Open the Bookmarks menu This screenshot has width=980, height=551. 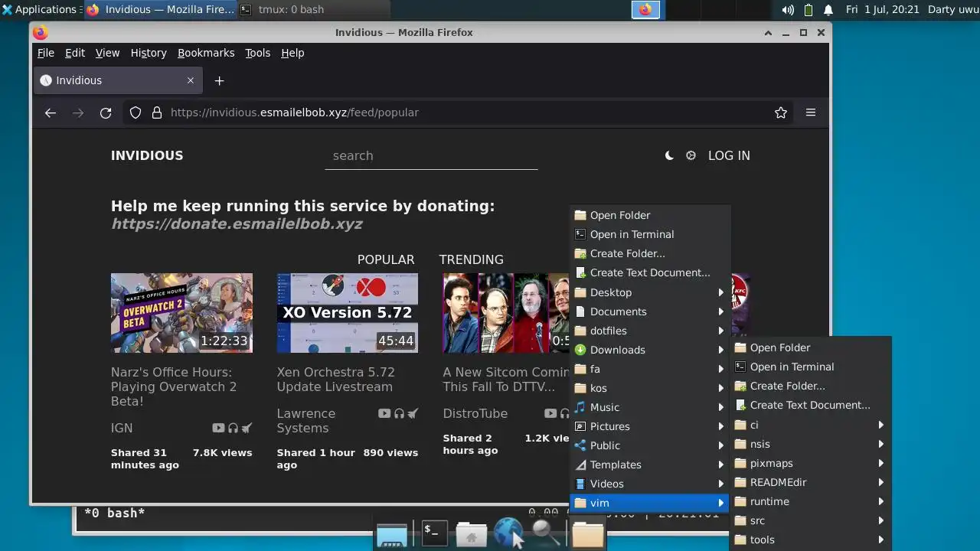[x=206, y=53]
